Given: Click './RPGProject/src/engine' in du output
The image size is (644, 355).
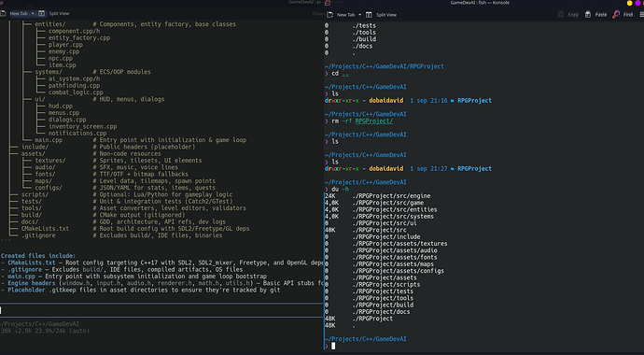Looking at the screenshot, I should 391,196.
